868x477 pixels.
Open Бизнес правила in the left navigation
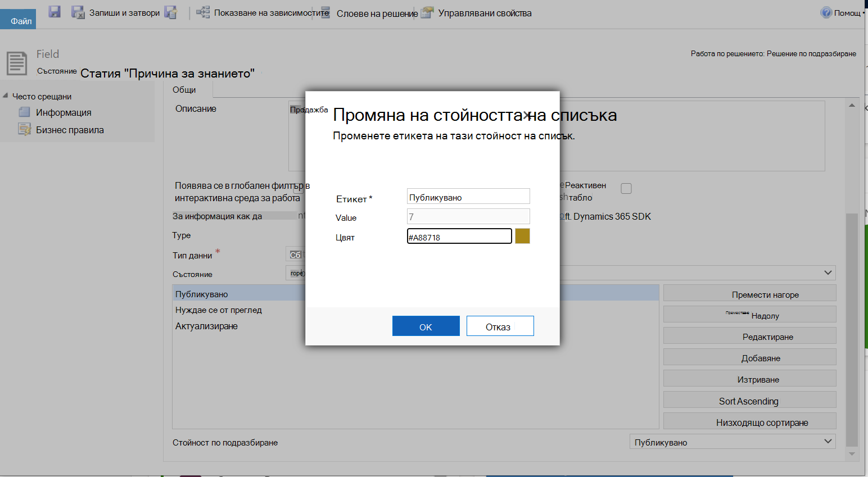[x=70, y=130]
